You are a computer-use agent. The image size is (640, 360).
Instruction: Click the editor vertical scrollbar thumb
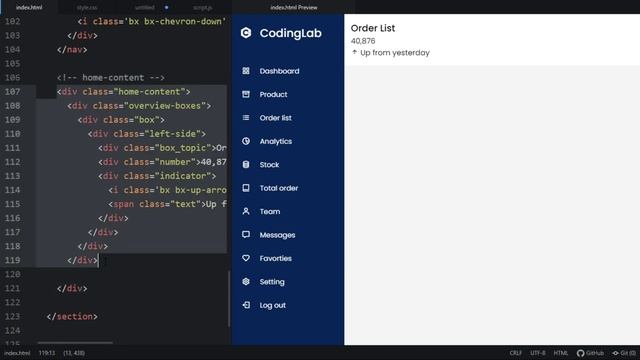pyautogui.click(x=229, y=299)
